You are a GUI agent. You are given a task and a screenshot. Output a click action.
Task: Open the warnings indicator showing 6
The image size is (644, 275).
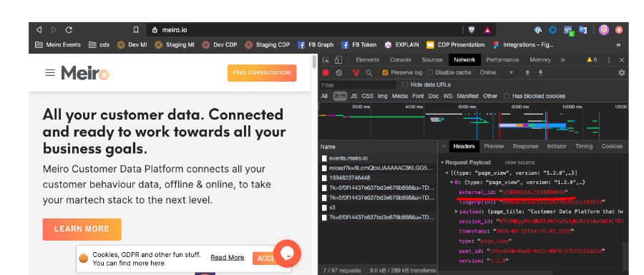[592, 60]
